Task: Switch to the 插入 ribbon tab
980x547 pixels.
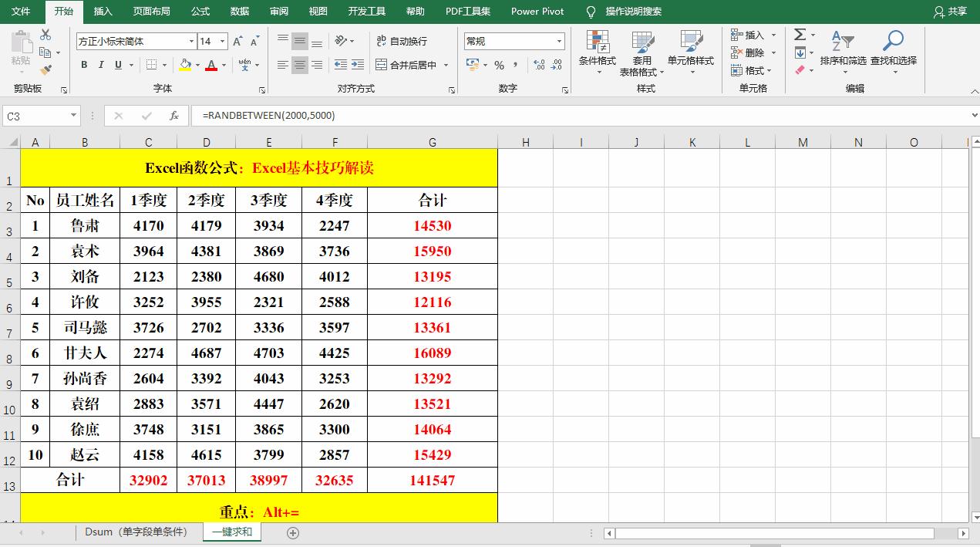Action: click(x=103, y=12)
